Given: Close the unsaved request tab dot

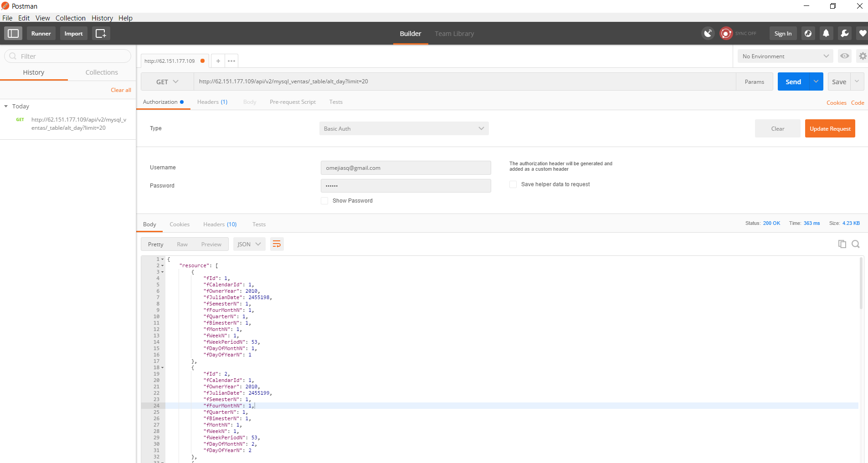Looking at the screenshot, I should tap(202, 61).
